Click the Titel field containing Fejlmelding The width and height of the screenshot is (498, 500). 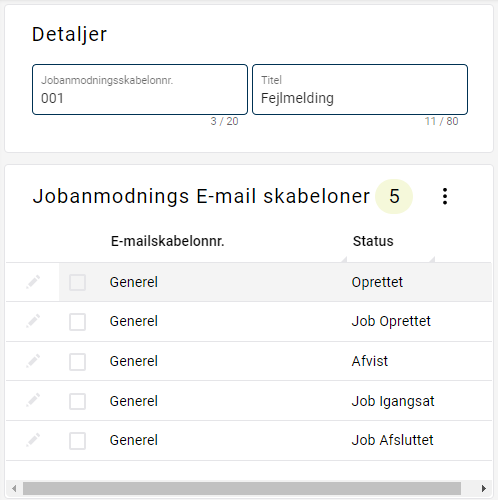pos(360,90)
